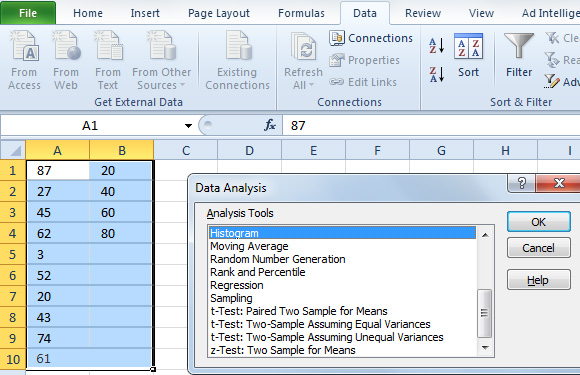Click the formula bar showing 87
The width and height of the screenshot is (580, 375).
tap(431, 126)
